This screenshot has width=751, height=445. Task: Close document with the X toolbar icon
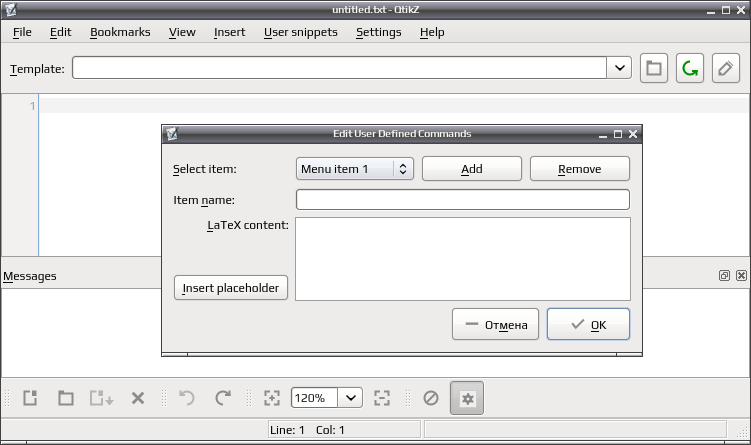(138, 398)
